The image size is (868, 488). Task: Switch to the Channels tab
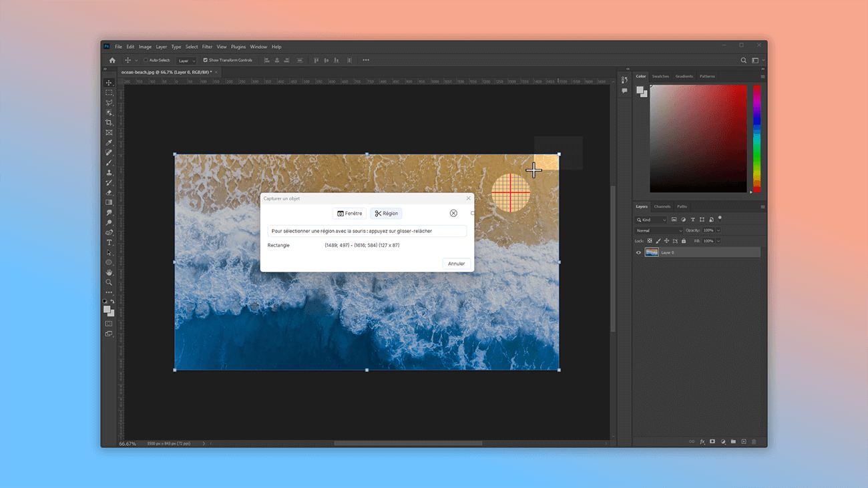662,206
